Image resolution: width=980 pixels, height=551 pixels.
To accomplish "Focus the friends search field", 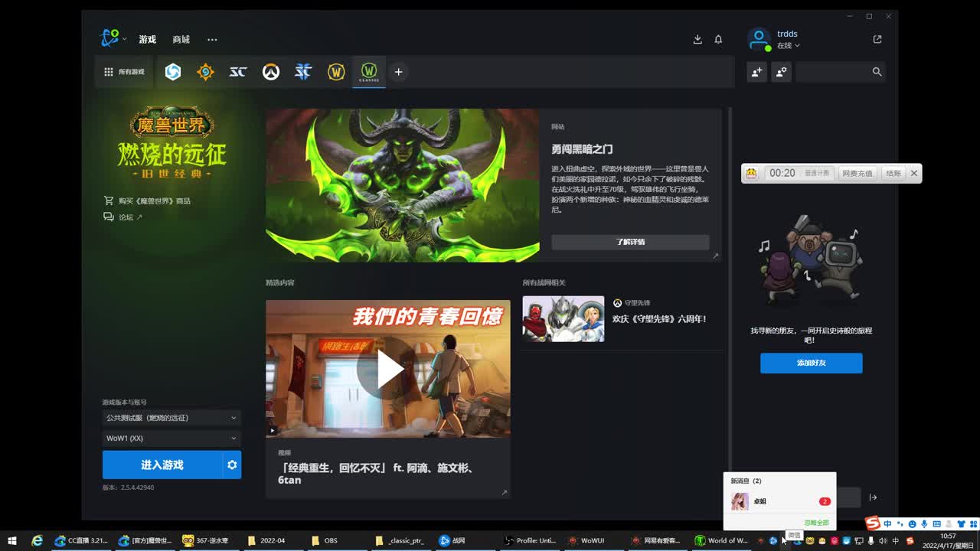I will 833,72.
